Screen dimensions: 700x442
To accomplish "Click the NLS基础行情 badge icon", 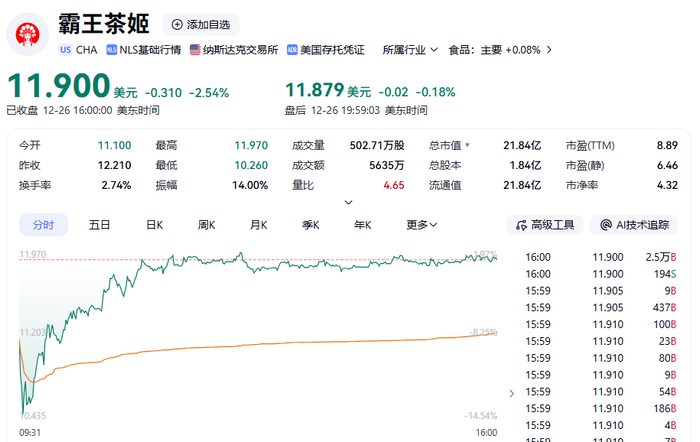I will point(111,50).
